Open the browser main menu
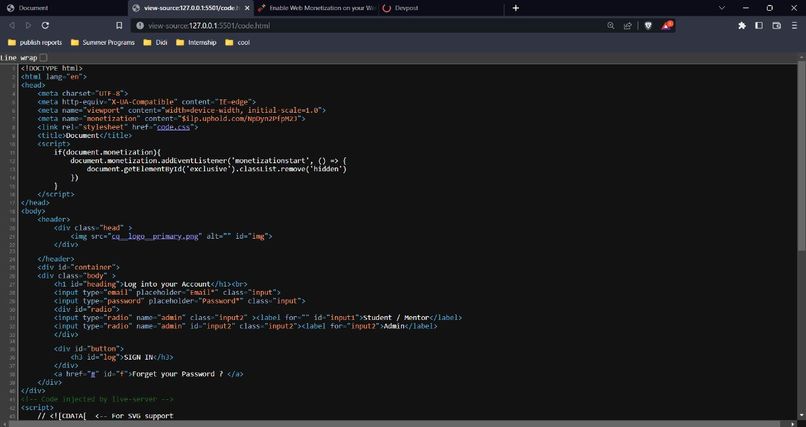Screen dimensions: 806x427 pos(795,25)
